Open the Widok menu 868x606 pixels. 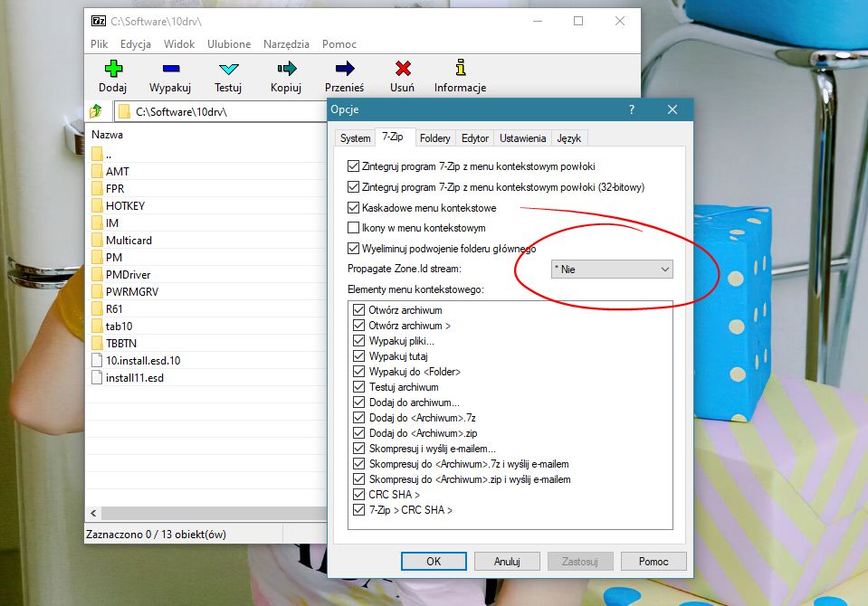point(179,43)
